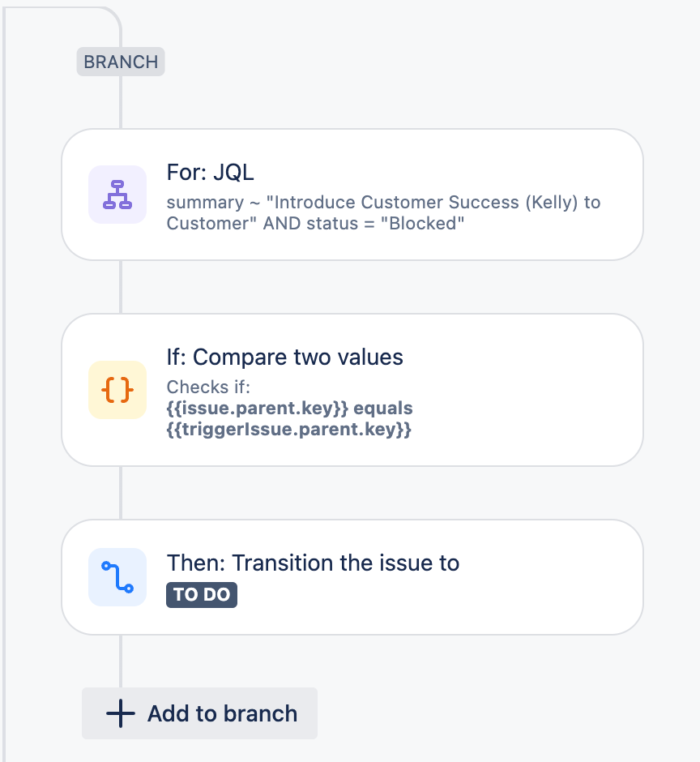Viewport: 700px width, 762px height.
Task: Click the {{triggerIssue.parent.key}} smart value text
Action: pyautogui.click(x=289, y=430)
